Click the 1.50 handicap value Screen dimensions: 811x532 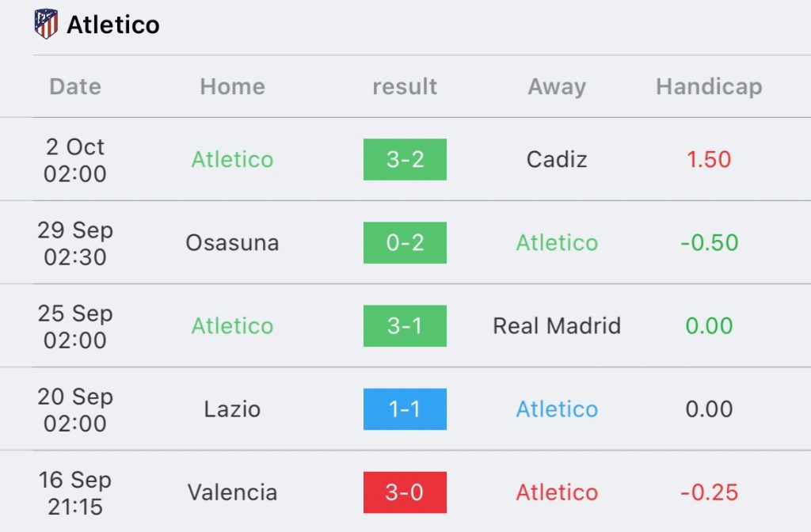coord(709,159)
